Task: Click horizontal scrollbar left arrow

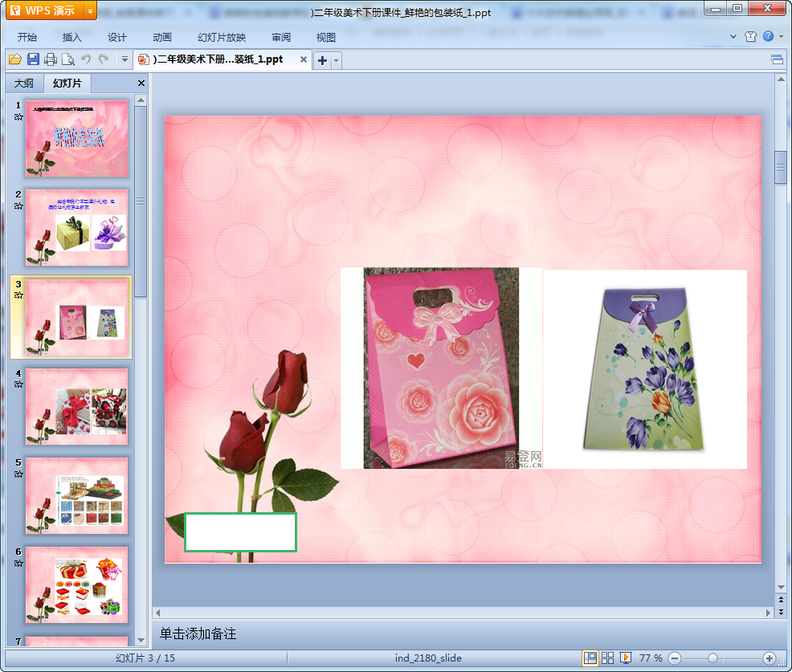Action: pyautogui.click(x=158, y=613)
